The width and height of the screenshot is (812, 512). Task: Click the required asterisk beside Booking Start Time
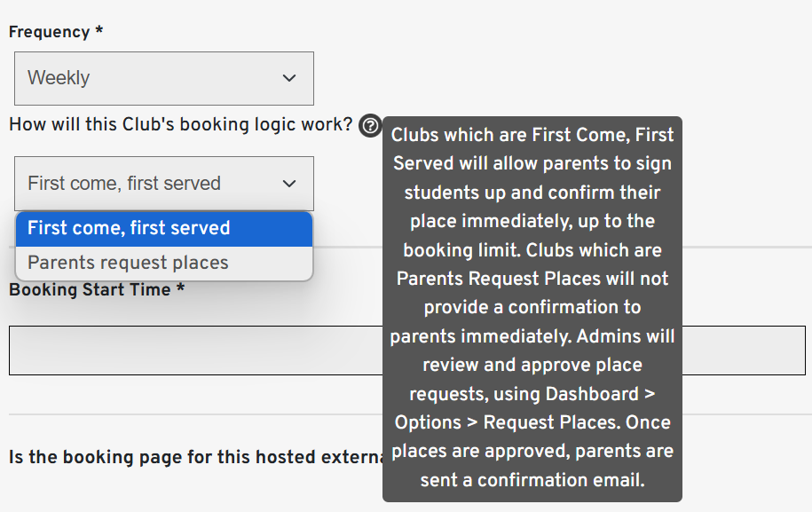(x=180, y=288)
